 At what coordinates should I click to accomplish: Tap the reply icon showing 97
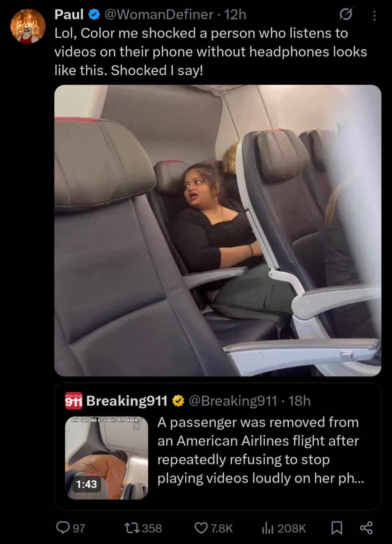click(x=71, y=528)
